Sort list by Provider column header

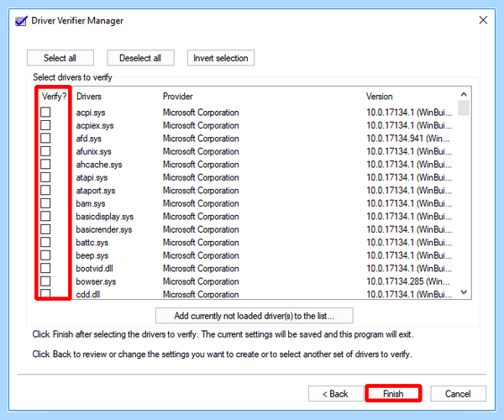tap(178, 97)
